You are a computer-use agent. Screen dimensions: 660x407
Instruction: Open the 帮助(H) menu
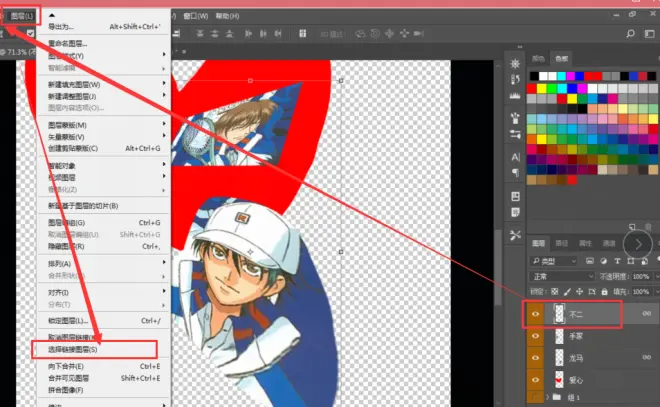point(228,16)
